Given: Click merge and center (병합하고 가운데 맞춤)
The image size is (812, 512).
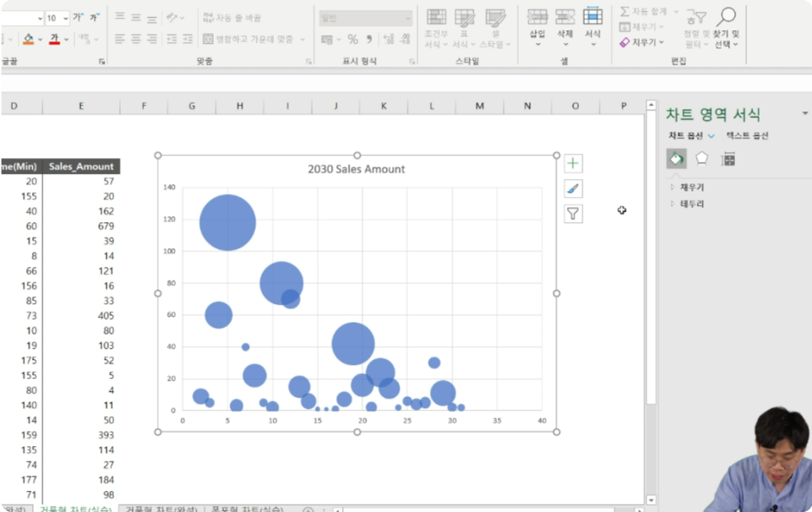Looking at the screenshot, I should click(248, 39).
